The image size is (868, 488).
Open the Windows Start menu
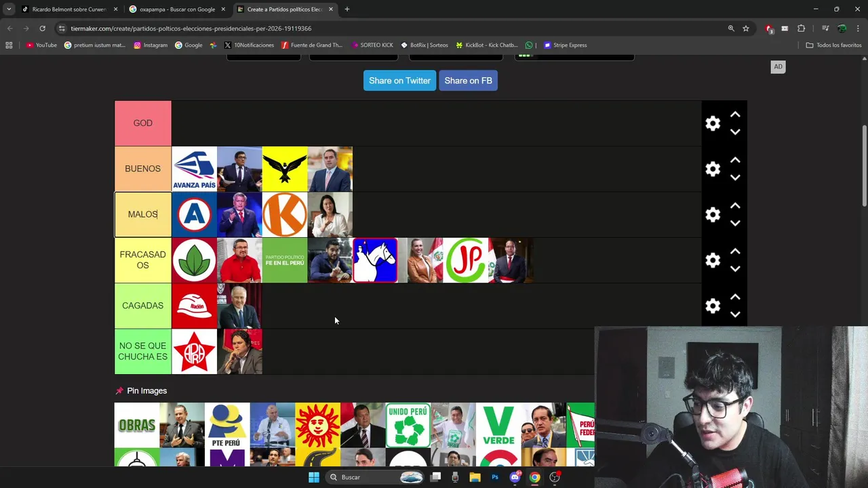pos(313,477)
